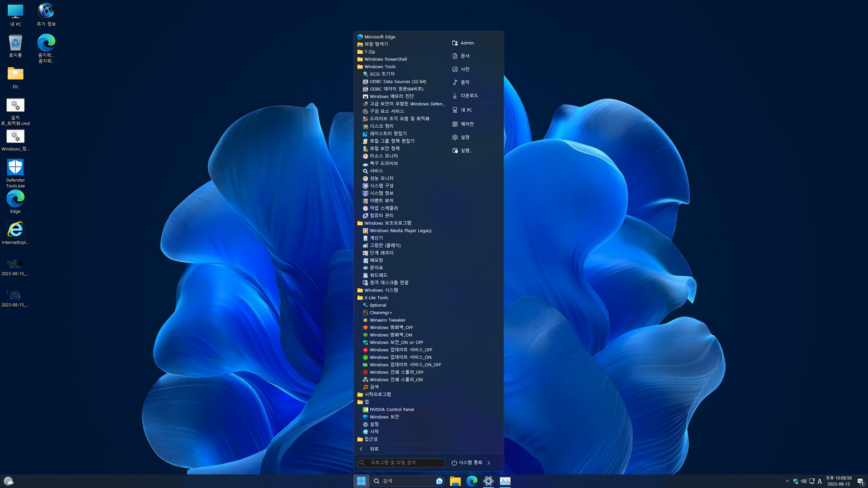Click the Windows Start button on taskbar
Screen dimensions: 868x488
pyautogui.click(x=361, y=481)
